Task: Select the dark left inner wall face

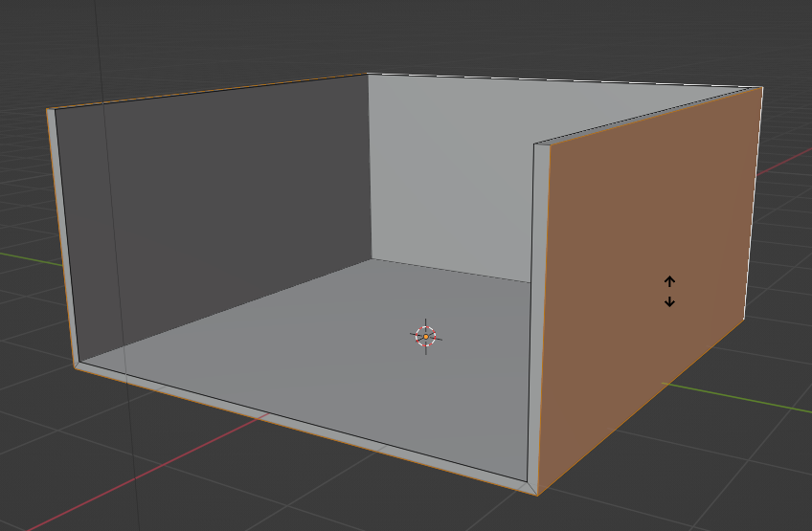Action: (217, 207)
